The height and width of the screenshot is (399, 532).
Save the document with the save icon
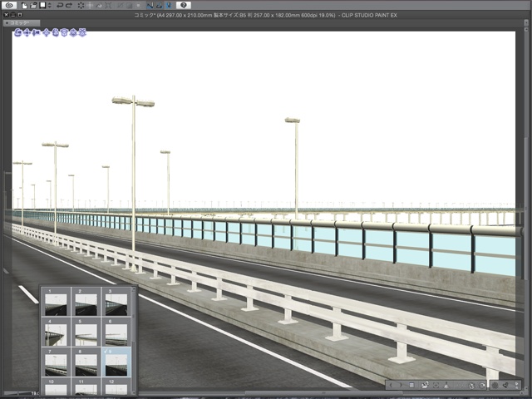click(42, 5)
